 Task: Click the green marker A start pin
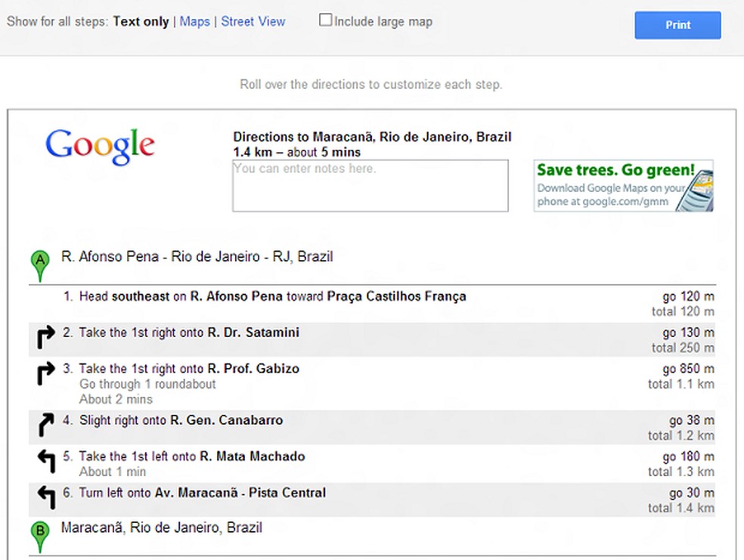click(x=40, y=265)
